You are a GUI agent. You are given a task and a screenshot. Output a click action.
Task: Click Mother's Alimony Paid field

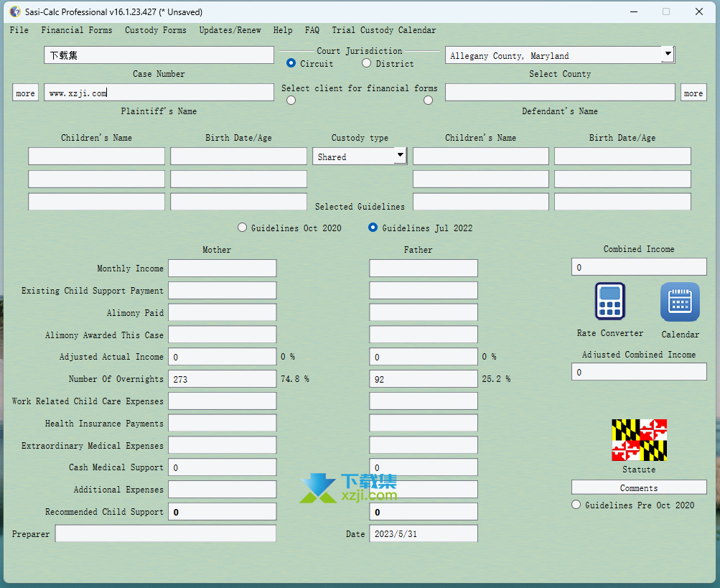tap(223, 312)
